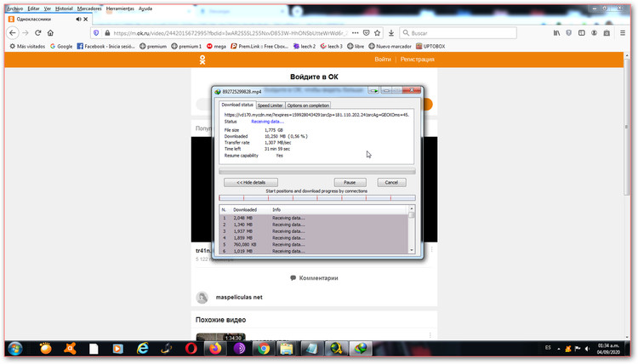Open the Firefox library icon
Image resolution: width=638 pixels, height=364 pixels.
click(556, 33)
